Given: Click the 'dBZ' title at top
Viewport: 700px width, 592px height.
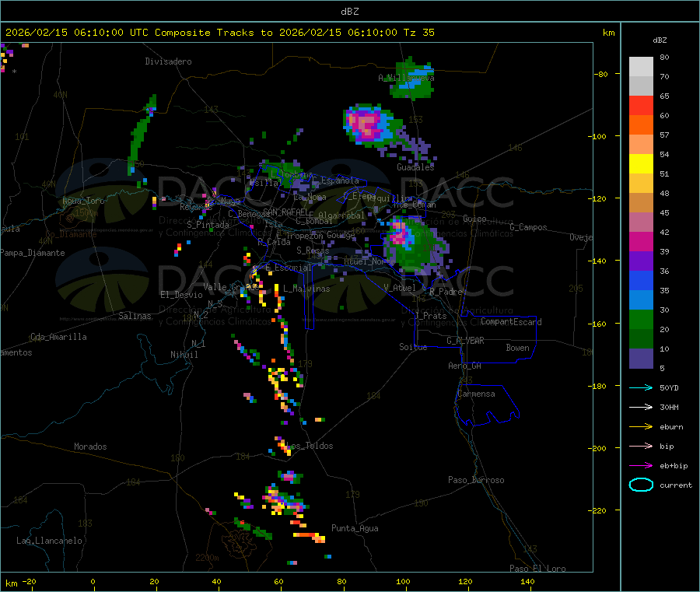Looking at the screenshot, I should click(349, 12).
